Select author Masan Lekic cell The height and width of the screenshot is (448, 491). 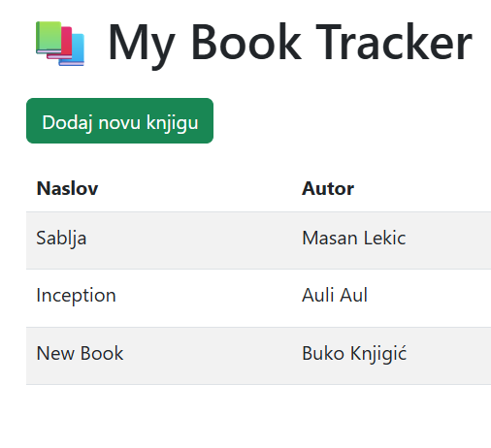(x=354, y=238)
